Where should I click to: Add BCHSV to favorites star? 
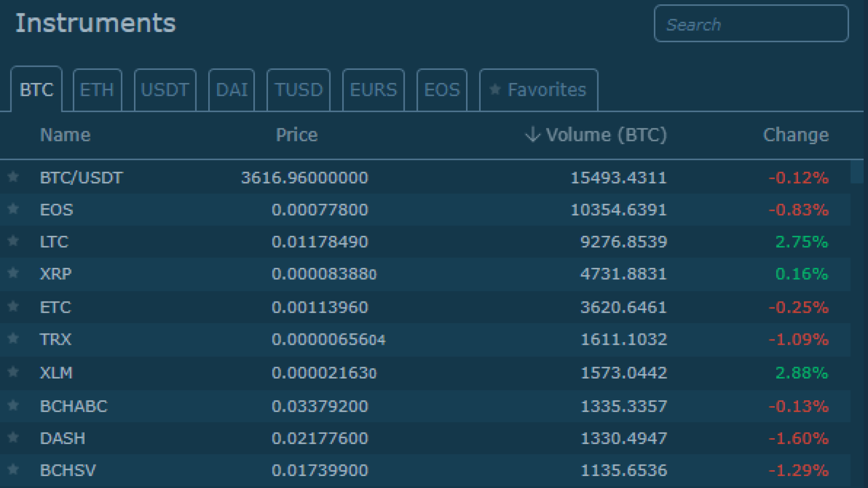(14, 469)
